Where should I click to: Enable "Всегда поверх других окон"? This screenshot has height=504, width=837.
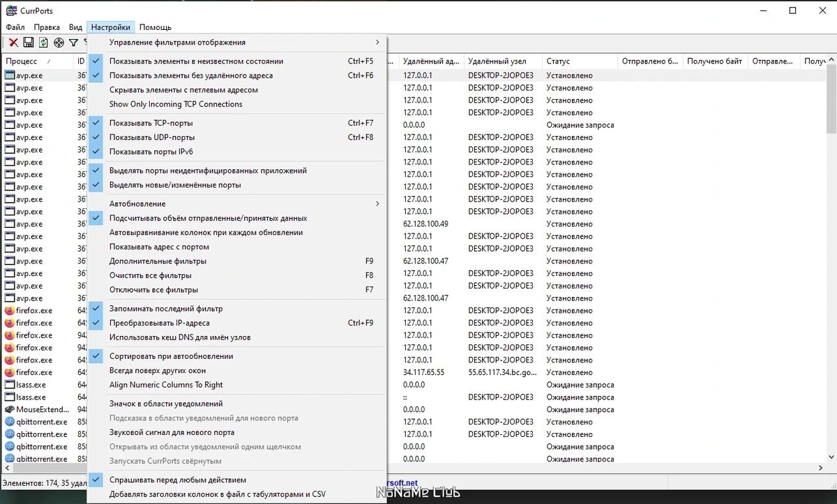[x=236, y=371]
